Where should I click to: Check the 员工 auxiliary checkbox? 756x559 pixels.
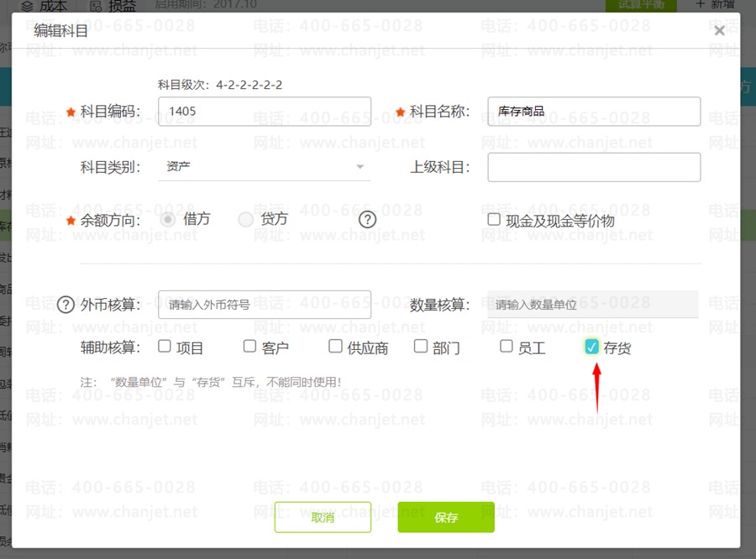[507, 346]
